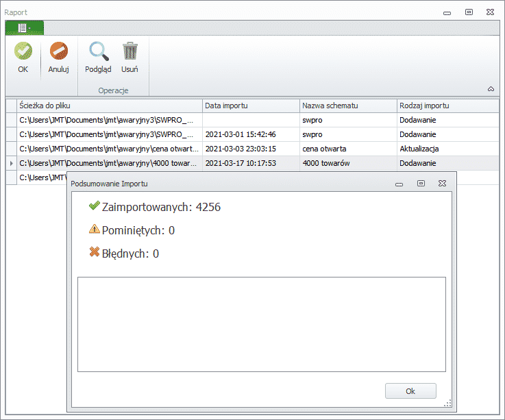The width and height of the screenshot is (505, 420).
Task: Maximize the Raport window
Action: click(469, 12)
